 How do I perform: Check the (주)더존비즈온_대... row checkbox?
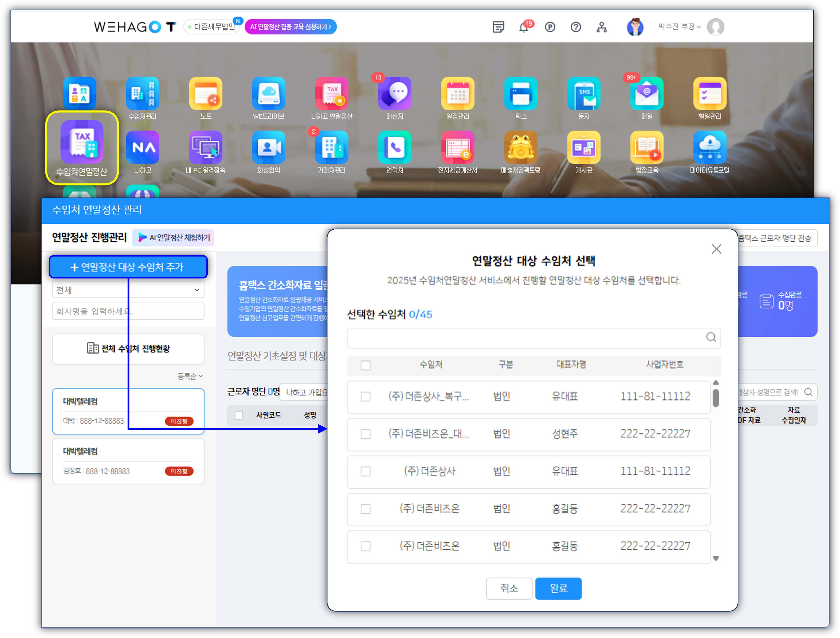tap(365, 434)
